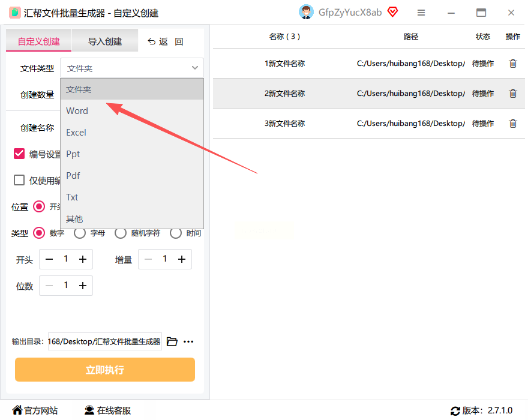528x420 pixels.
Task: Click the 2新文件名称 name cell
Action: point(284,93)
